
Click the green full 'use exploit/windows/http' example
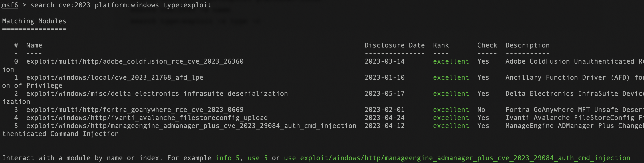tap(457, 158)
